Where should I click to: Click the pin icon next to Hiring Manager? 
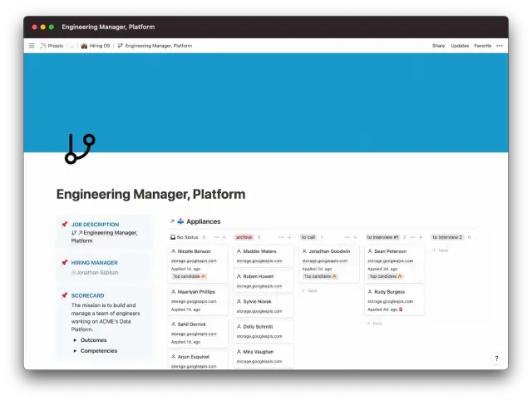click(65, 262)
